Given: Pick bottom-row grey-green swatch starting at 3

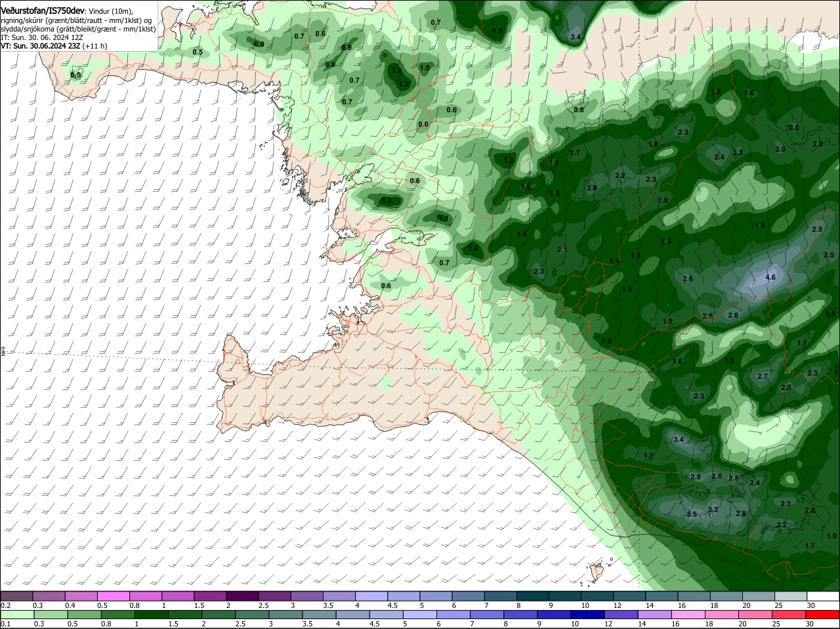Looking at the screenshot, I should [x=285, y=615].
